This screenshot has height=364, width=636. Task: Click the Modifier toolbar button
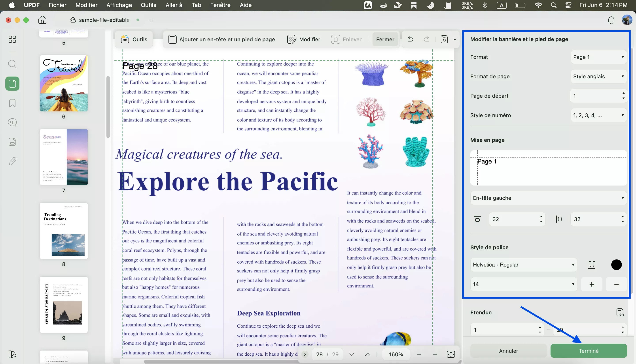tap(304, 39)
